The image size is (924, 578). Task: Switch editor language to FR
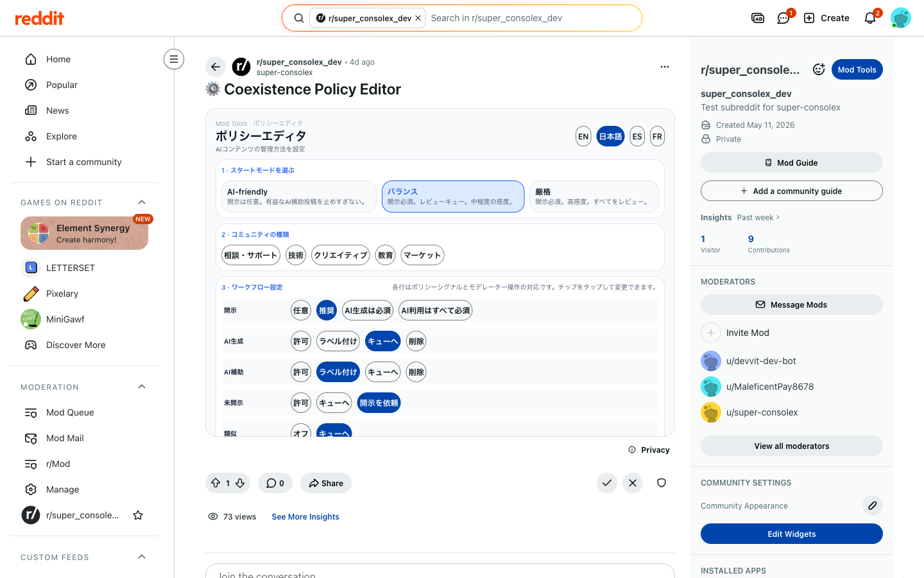(x=657, y=136)
